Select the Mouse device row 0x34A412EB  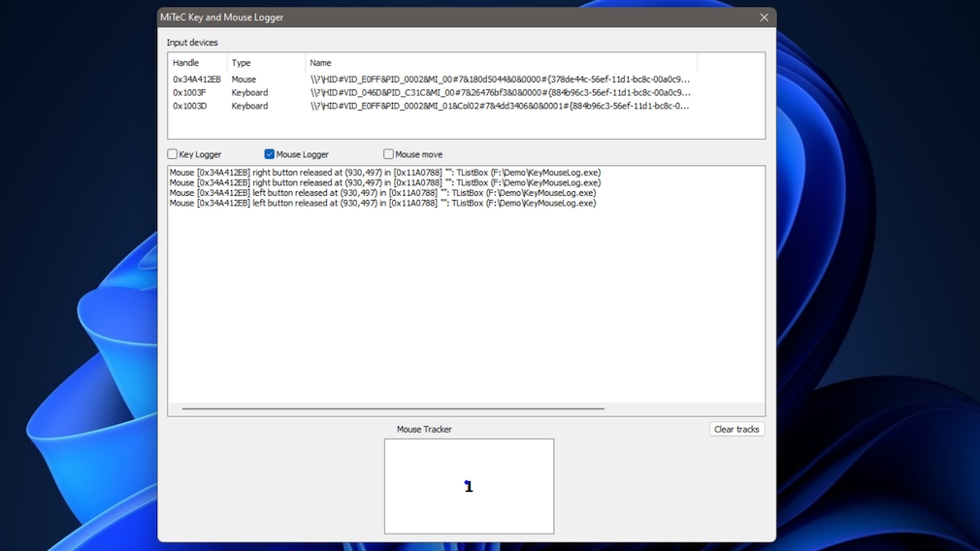pyautogui.click(x=197, y=80)
